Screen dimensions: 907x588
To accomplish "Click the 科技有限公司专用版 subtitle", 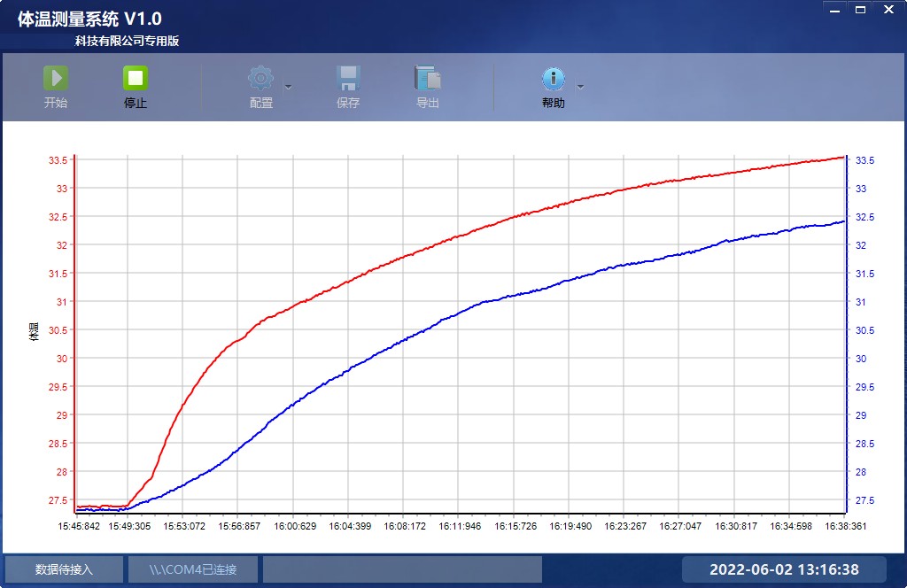I will (x=127, y=41).
